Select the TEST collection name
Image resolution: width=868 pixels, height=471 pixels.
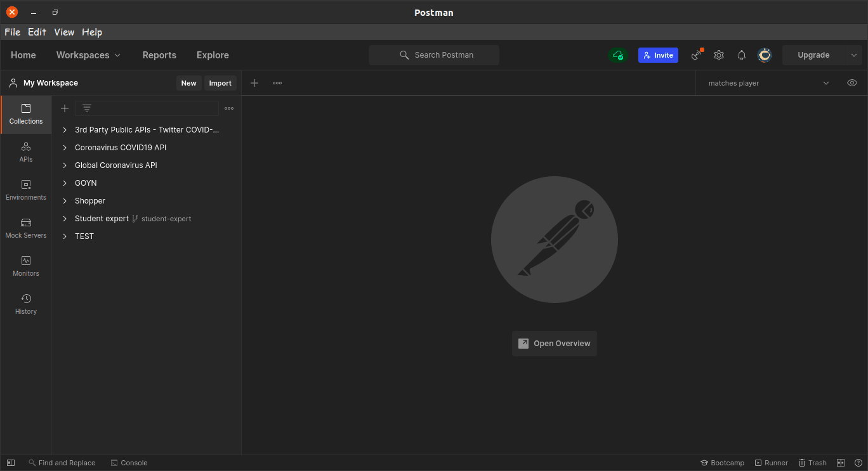coord(84,236)
